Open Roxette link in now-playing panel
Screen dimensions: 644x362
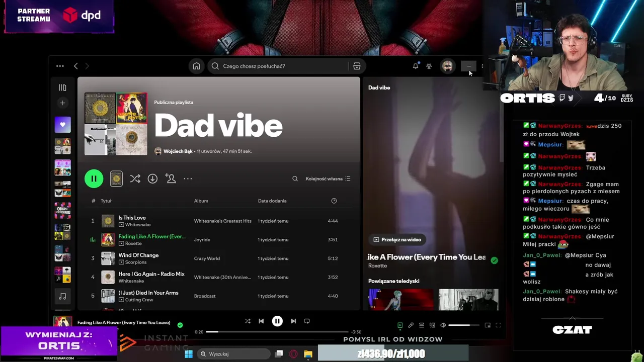[377, 265]
